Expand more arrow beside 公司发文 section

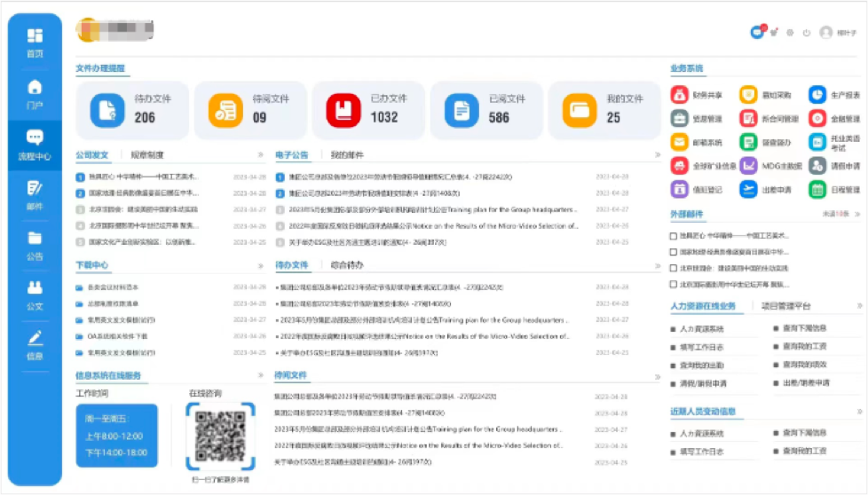[261, 154]
